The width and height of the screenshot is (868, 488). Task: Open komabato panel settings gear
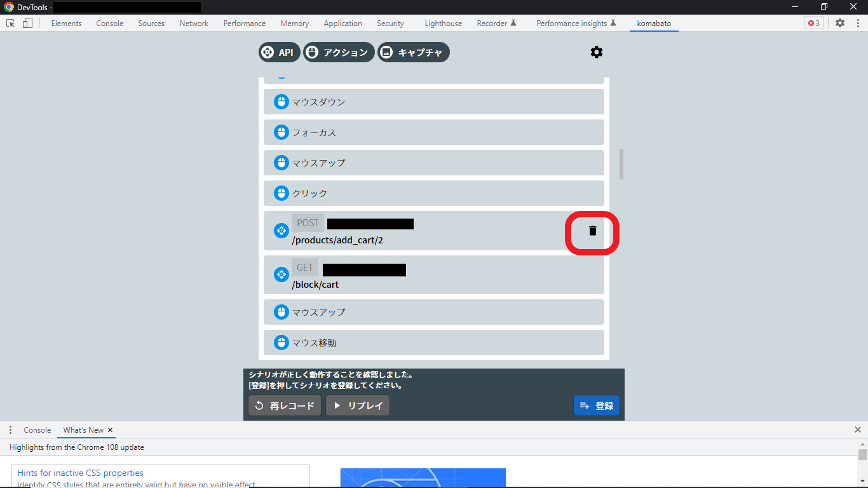coord(596,52)
